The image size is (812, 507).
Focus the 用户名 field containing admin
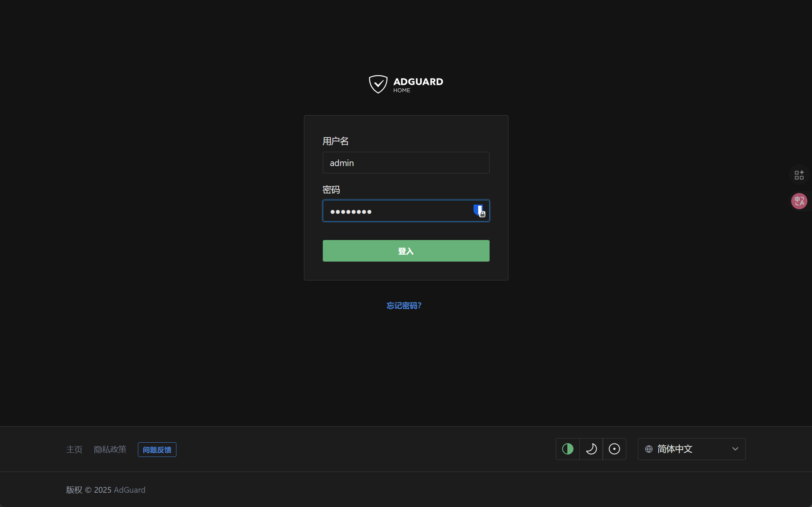[x=406, y=163]
